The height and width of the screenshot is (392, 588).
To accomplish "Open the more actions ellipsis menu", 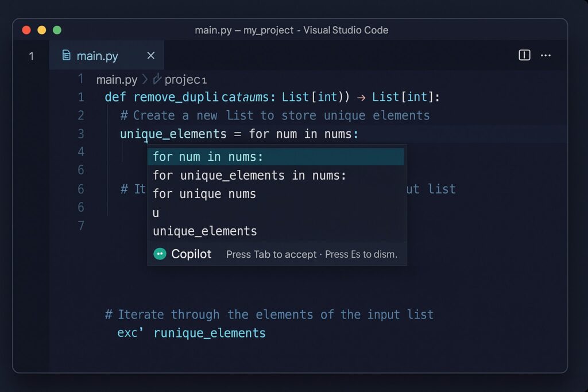I will (546, 56).
